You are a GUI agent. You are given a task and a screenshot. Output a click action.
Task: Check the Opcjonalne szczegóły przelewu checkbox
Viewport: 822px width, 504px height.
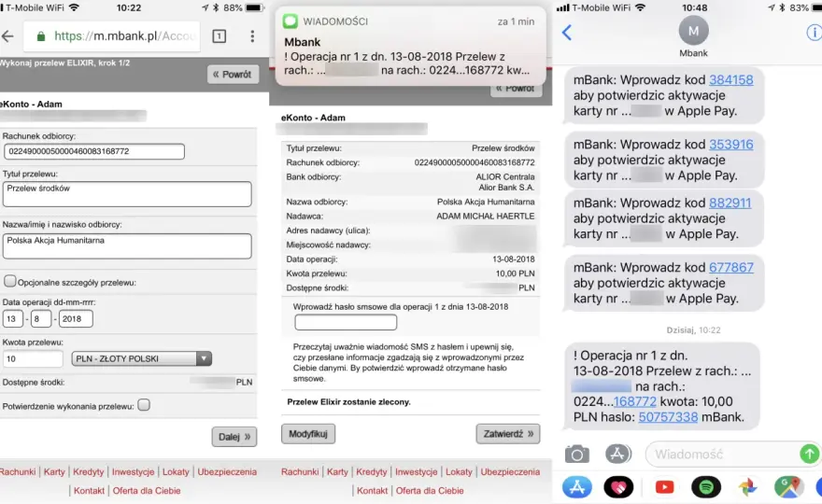click(x=9, y=281)
